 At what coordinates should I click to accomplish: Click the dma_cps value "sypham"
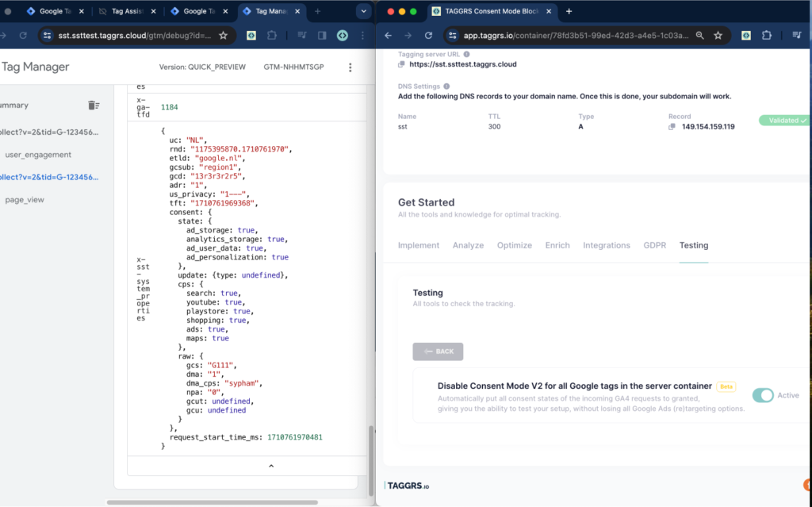241,383
